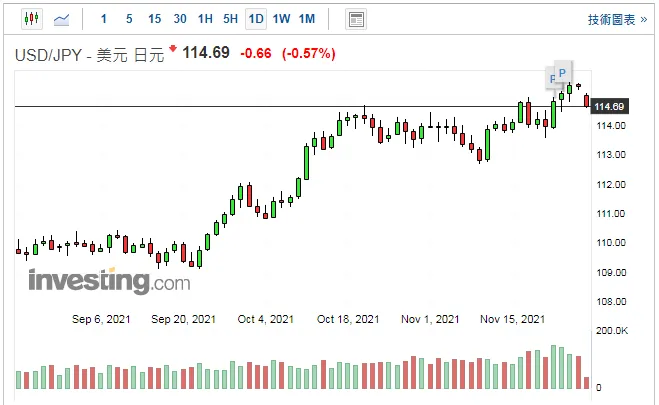Click the (-0.57%) percent change
Screen dimensions: 659x405
click(308, 53)
